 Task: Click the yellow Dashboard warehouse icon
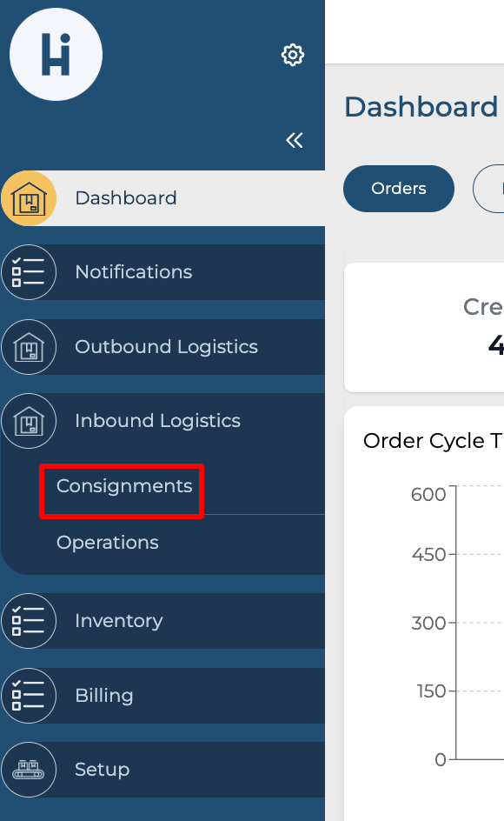pyautogui.click(x=29, y=198)
